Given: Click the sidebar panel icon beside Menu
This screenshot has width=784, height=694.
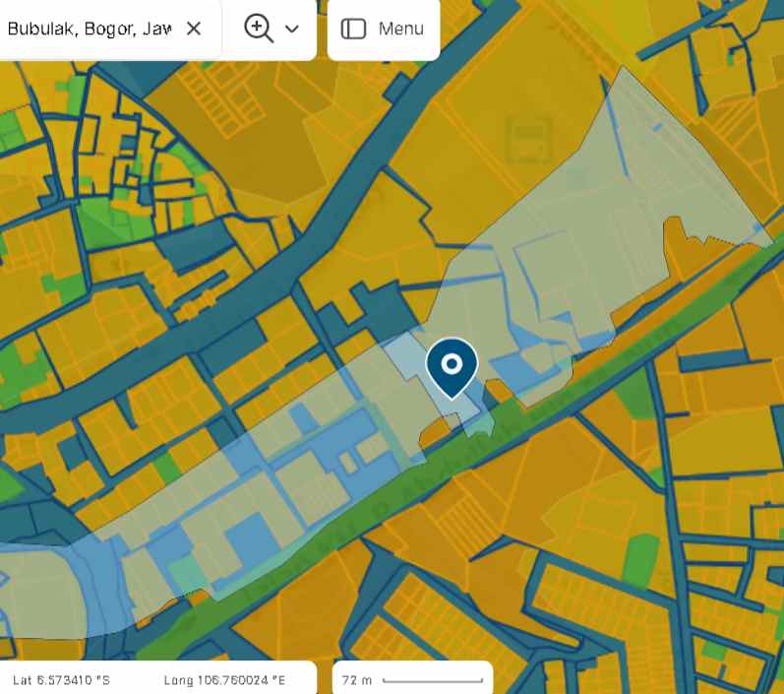Looking at the screenshot, I should pos(353,29).
